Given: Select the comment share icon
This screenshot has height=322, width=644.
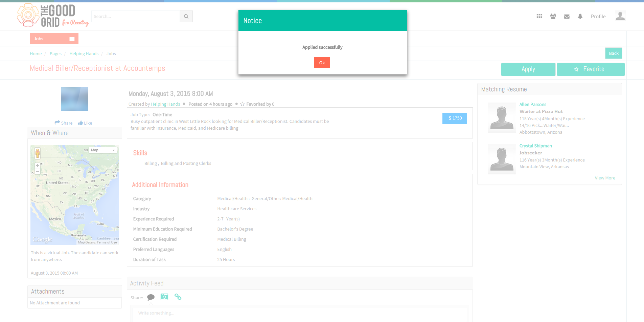Looking at the screenshot, I should (x=151, y=297).
